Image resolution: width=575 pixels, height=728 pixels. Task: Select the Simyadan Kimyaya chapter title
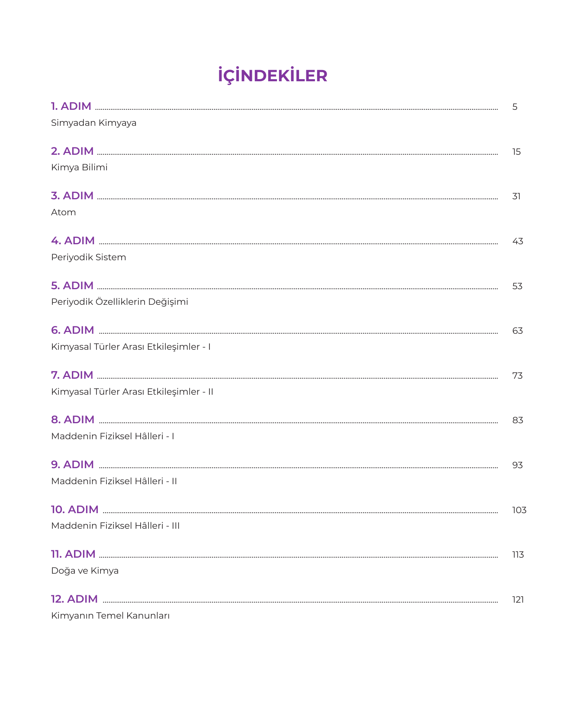pyautogui.click(x=93, y=123)
